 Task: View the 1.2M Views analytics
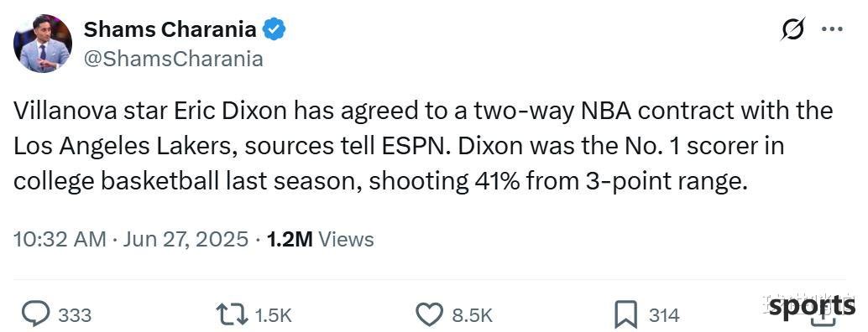(320, 239)
